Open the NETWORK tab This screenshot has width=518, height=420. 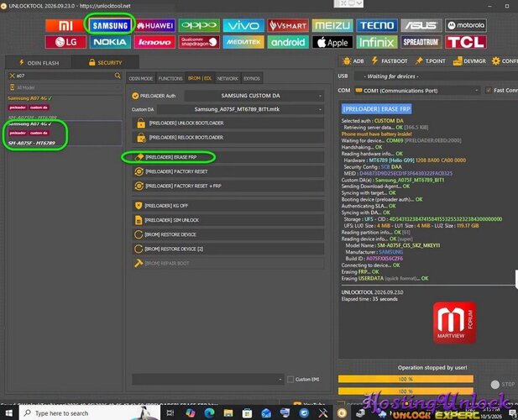[228, 78]
